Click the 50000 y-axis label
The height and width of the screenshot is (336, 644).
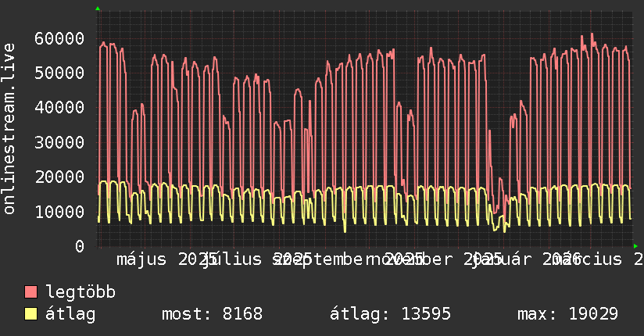[60, 73]
